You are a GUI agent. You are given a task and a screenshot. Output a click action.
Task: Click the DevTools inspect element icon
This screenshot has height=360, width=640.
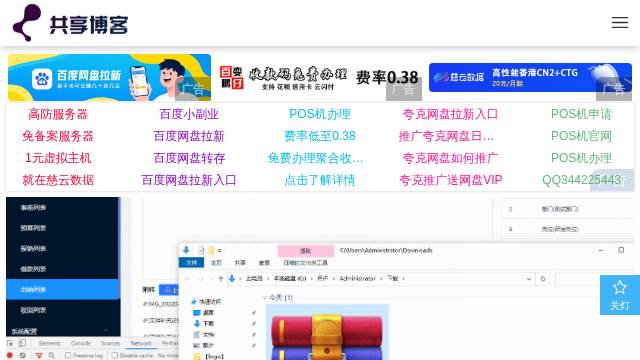tap(10, 343)
